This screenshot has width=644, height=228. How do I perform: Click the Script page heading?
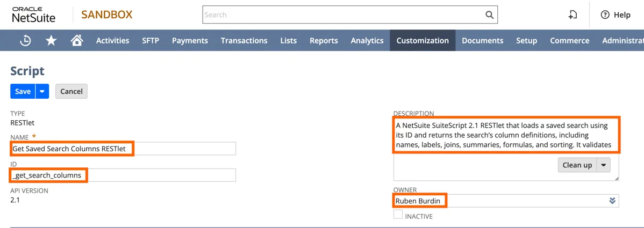click(x=27, y=70)
